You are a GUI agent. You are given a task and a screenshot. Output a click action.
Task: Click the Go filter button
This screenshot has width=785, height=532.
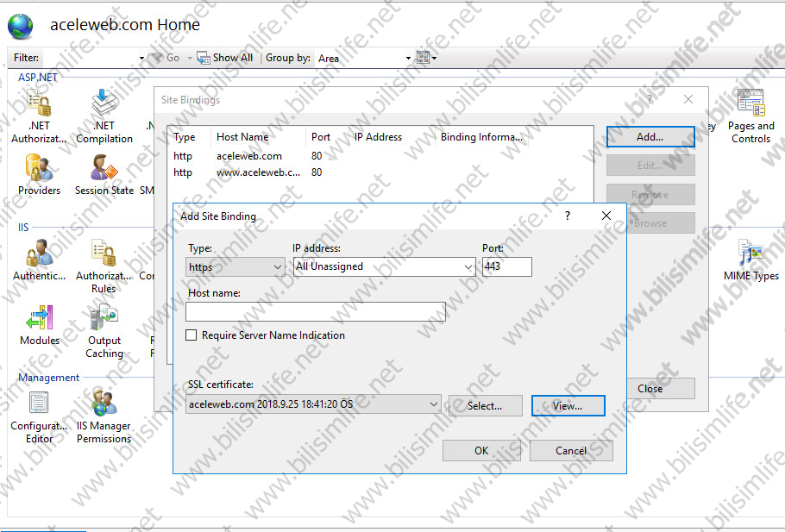tap(166, 58)
